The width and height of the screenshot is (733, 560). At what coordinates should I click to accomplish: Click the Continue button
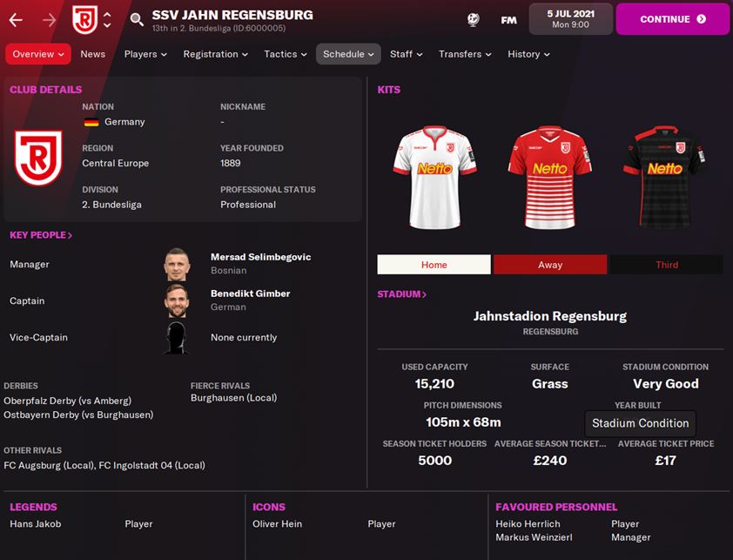[x=673, y=19]
